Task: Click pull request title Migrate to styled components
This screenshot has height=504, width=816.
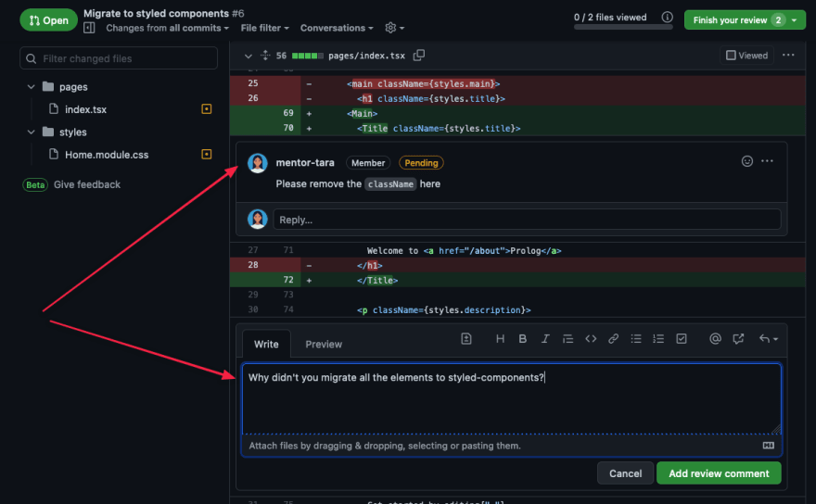Action: tap(156, 13)
